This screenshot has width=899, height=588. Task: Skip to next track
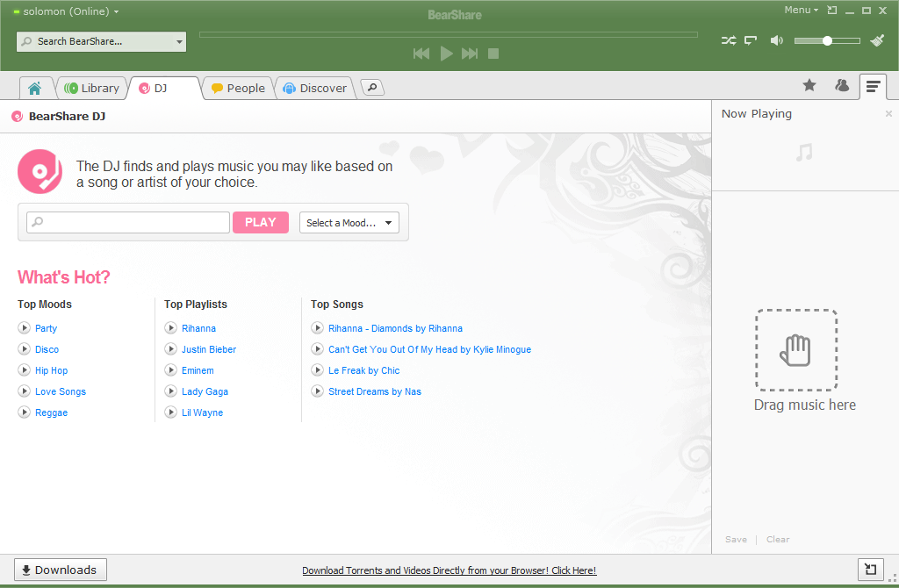470,54
